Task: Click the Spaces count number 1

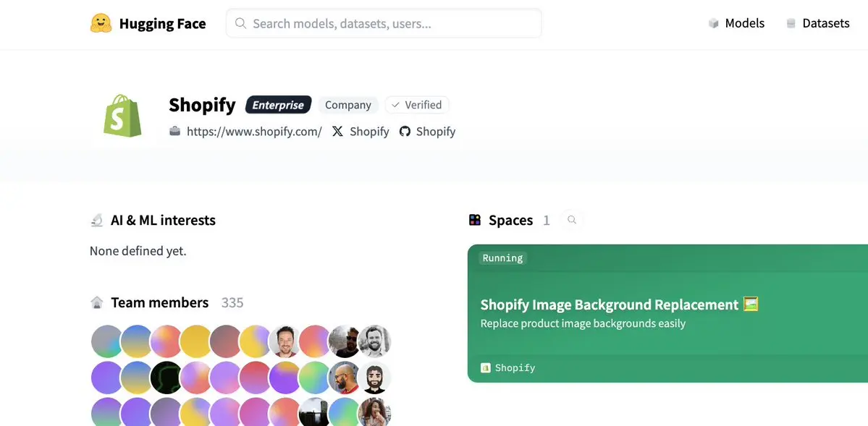Action: coord(547,220)
